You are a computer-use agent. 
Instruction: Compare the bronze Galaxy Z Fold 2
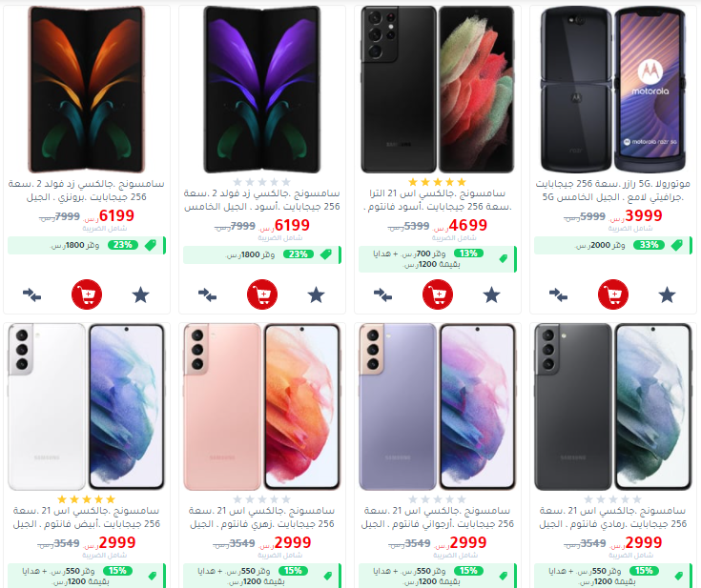31,294
